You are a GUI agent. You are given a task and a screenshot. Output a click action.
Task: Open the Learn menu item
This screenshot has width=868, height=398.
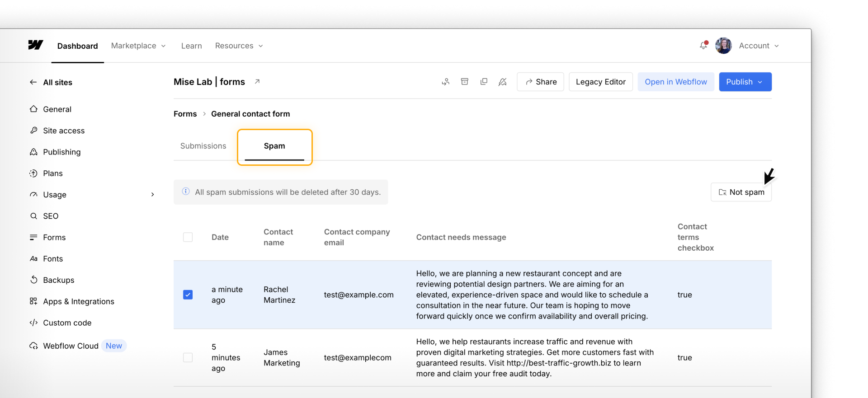(191, 46)
